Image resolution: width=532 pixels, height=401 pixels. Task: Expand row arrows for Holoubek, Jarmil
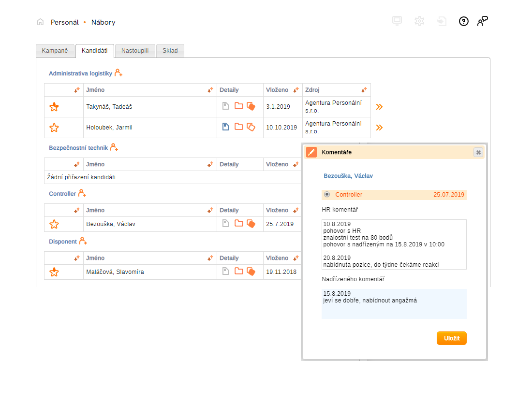(379, 128)
